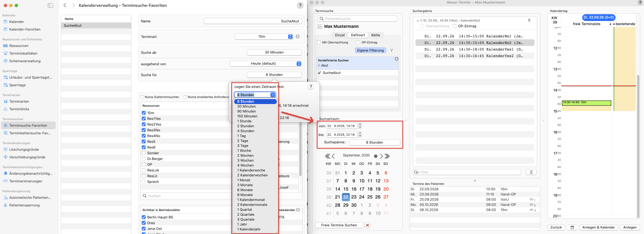Open the Suchspanne 8 Stunden selector
This screenshot has width=644, height=234.
tap(375, 143)
